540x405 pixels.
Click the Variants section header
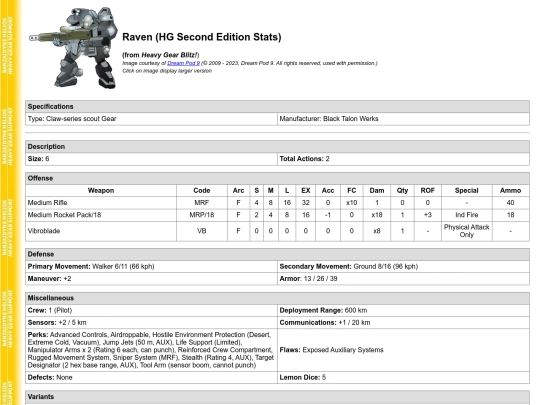pos(277,397)
